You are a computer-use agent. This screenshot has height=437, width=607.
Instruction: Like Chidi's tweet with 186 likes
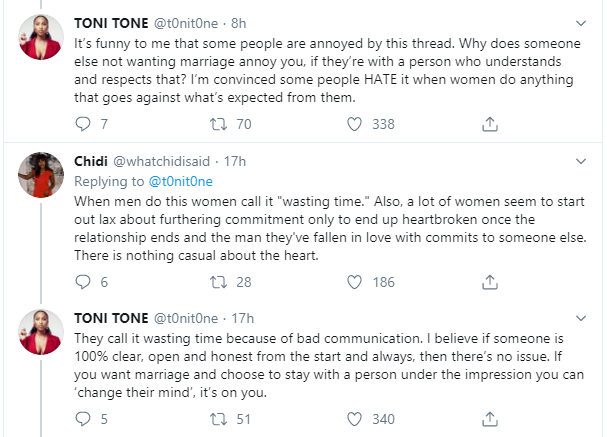click(353, 283)
